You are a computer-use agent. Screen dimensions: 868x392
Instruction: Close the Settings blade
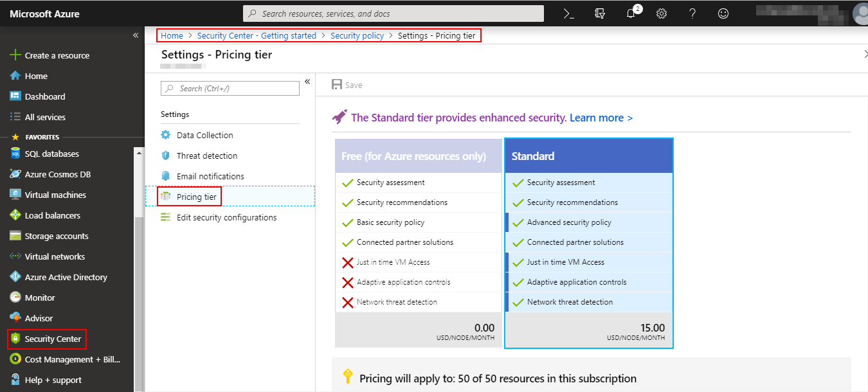[865, 55]
